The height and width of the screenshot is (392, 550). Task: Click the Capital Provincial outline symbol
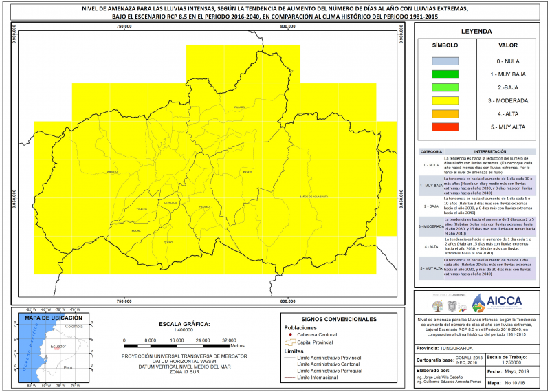[x=289, y=342]
